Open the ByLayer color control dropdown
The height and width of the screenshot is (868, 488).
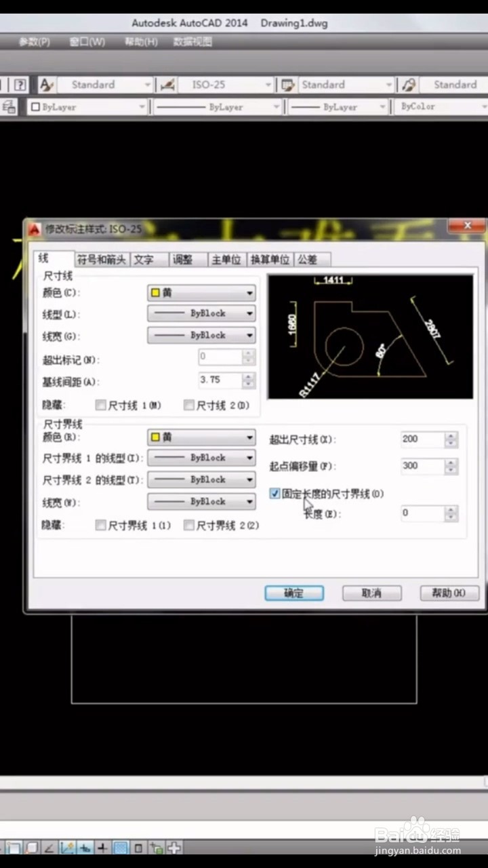tap(87, 106)
